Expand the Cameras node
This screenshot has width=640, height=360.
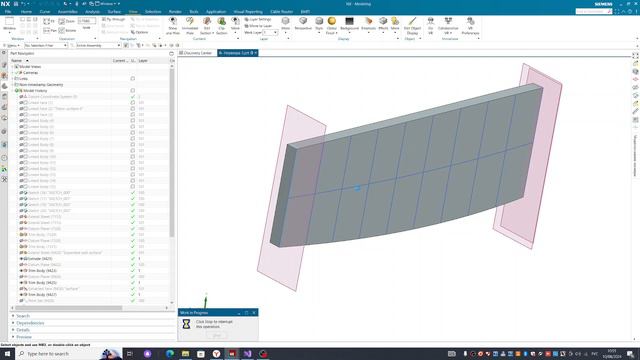[13, 73]
